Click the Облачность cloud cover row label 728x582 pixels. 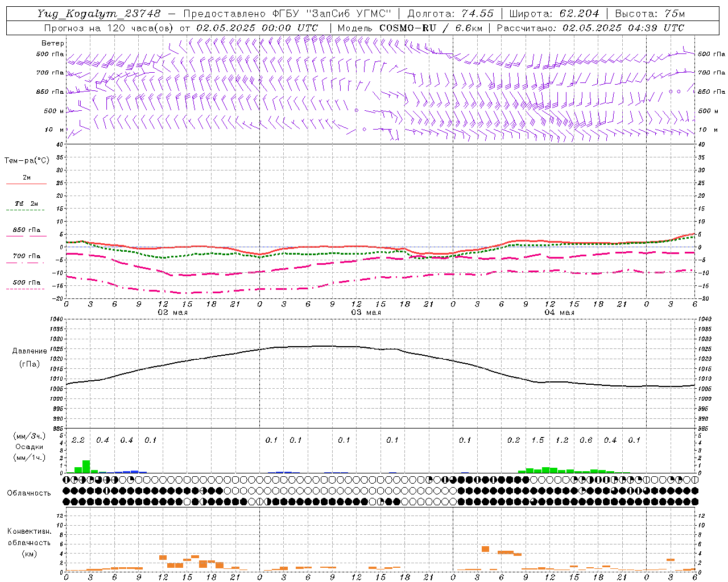tap(29, 493)
